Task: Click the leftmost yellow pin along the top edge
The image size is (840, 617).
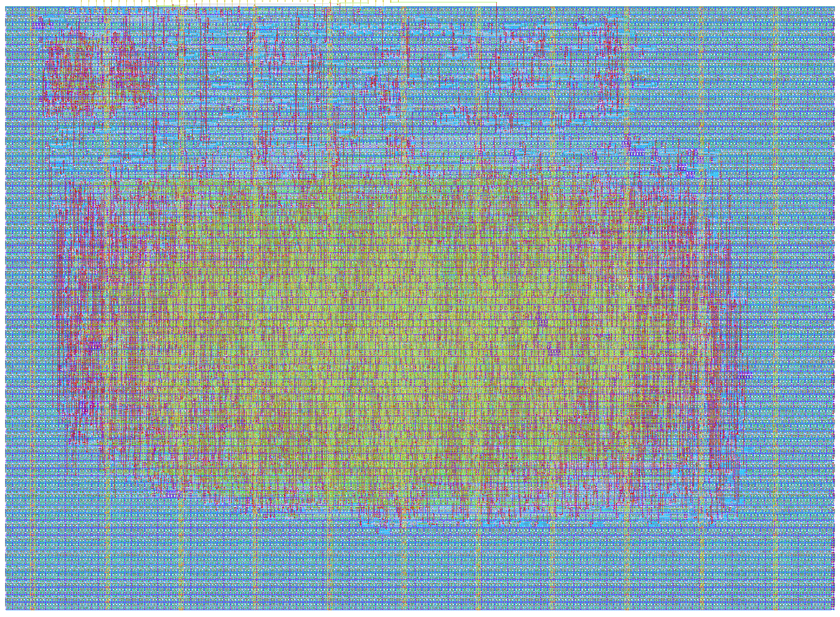Action: (x=82, y=2)
